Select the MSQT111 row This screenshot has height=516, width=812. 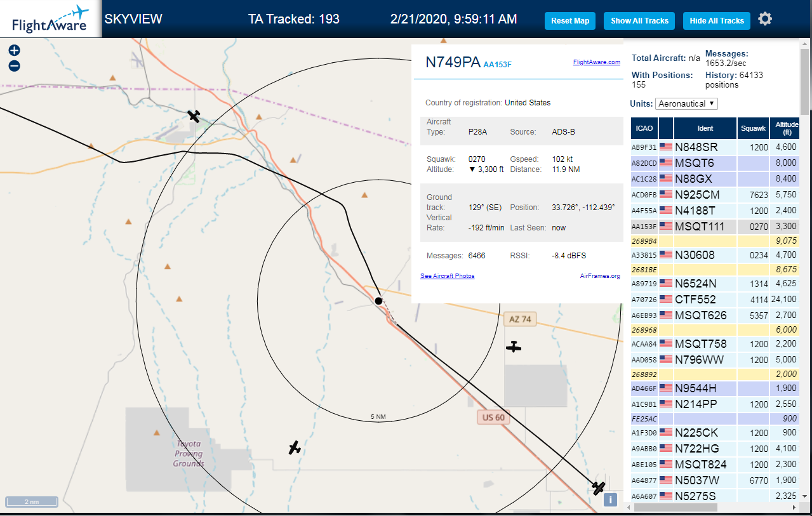click(715, 226)
